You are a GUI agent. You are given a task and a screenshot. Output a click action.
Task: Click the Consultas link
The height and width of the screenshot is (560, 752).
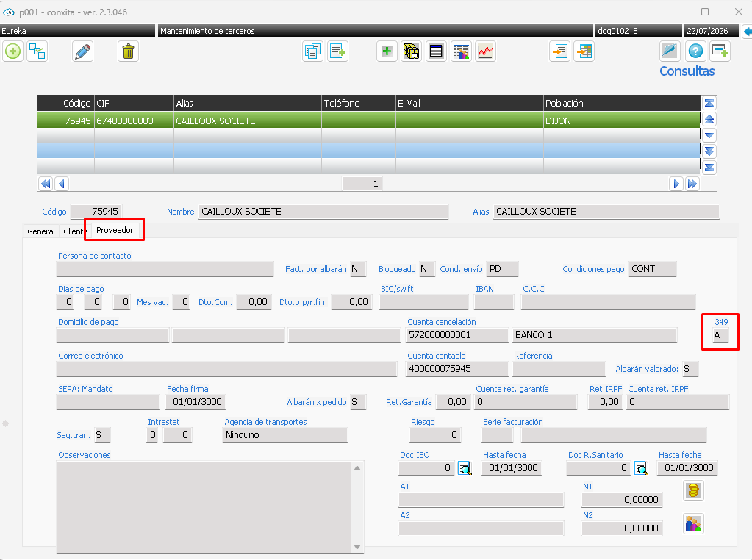687,71
